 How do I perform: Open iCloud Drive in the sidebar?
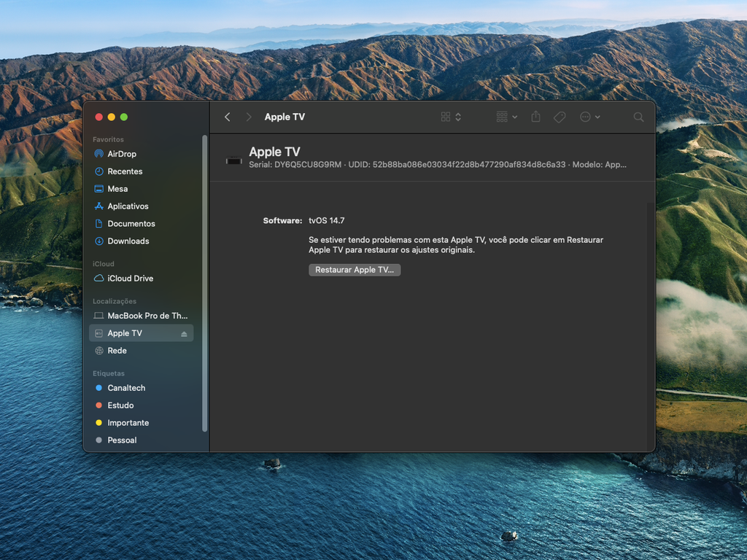141,279
